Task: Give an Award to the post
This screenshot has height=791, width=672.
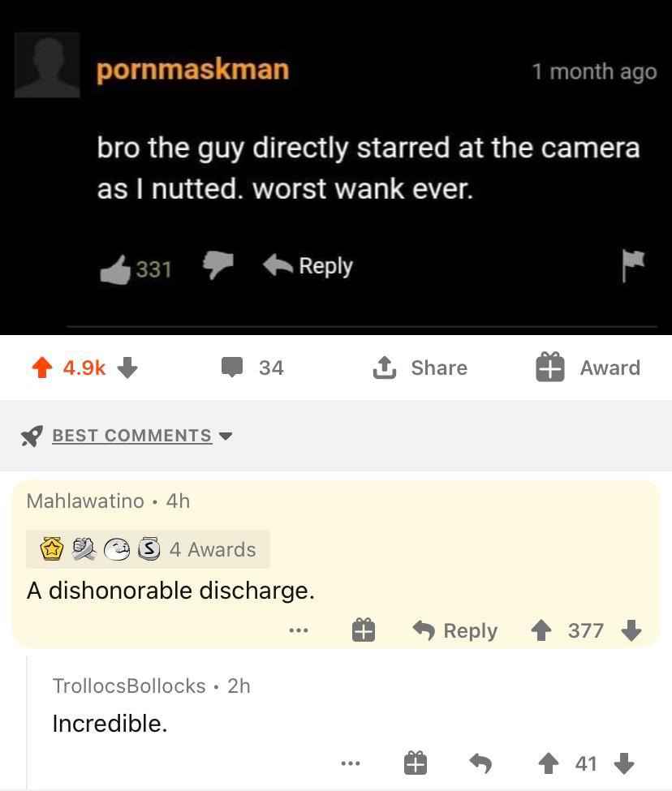Action: coord(588,368)
